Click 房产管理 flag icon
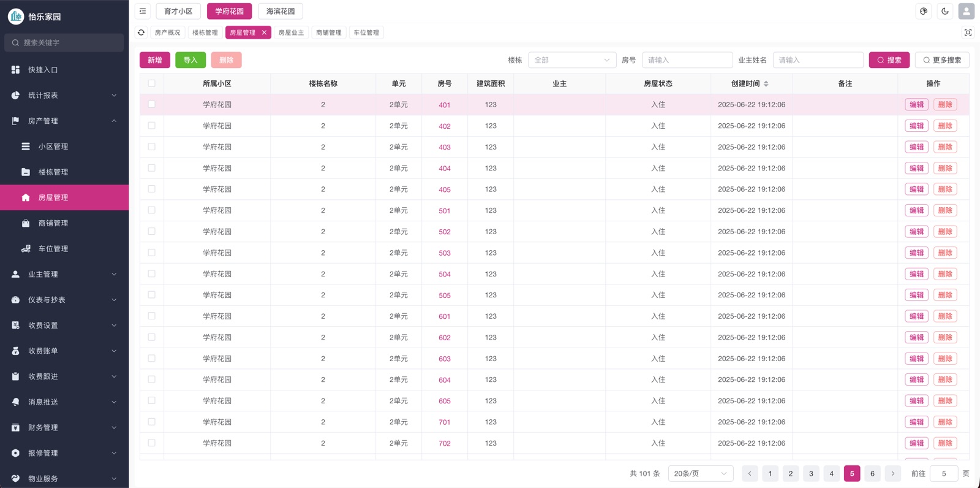The height and width of the screenshot is (488, 980). click(x=15, y=121)
